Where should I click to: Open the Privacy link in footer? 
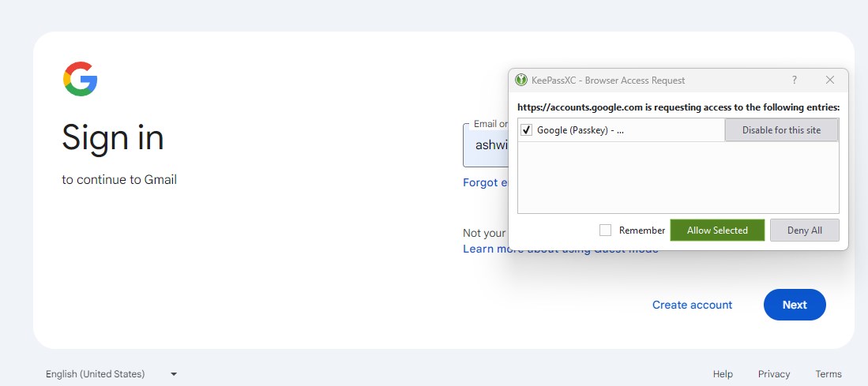(x=774, y=374)
